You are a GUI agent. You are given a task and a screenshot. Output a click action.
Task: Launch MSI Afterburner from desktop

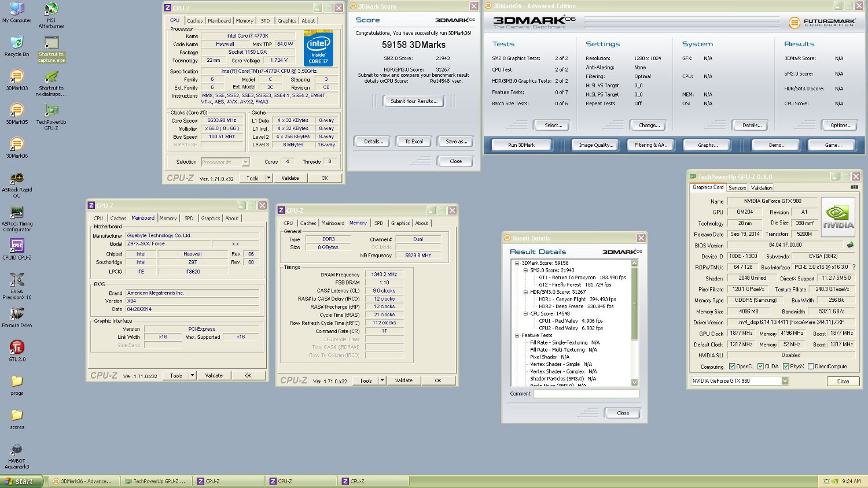coord(52,15)
